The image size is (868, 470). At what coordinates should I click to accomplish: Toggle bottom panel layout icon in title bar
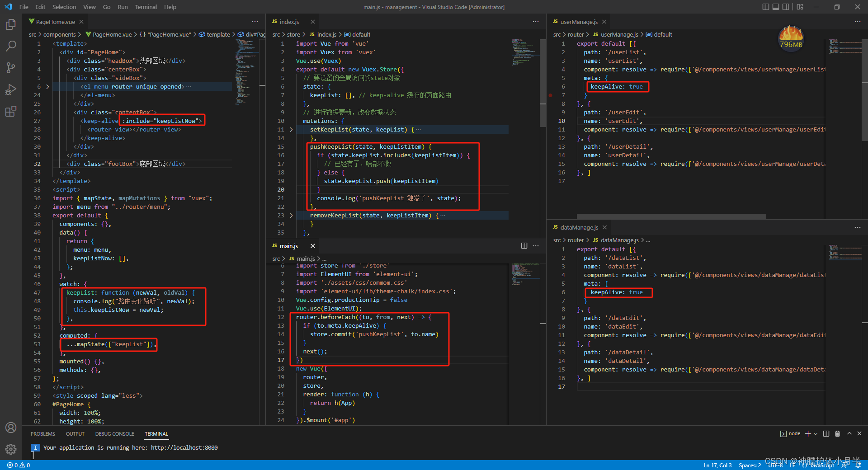[x=776, y=7]
